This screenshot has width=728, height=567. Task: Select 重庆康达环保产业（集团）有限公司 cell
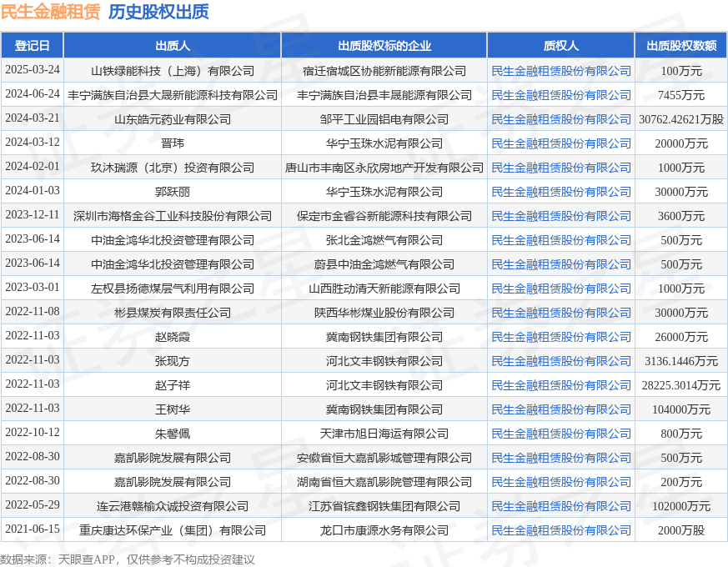(173, 530)
